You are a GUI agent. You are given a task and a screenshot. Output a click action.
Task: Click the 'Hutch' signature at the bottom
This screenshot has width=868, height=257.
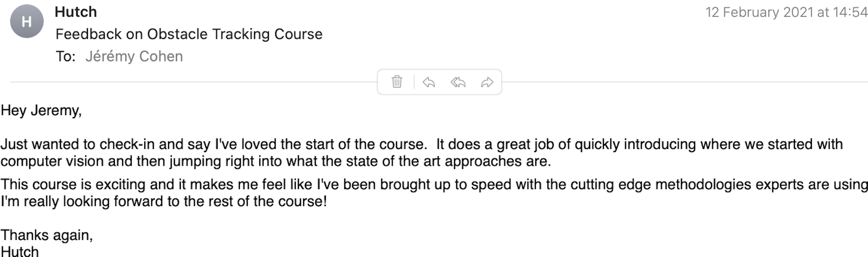20,251
